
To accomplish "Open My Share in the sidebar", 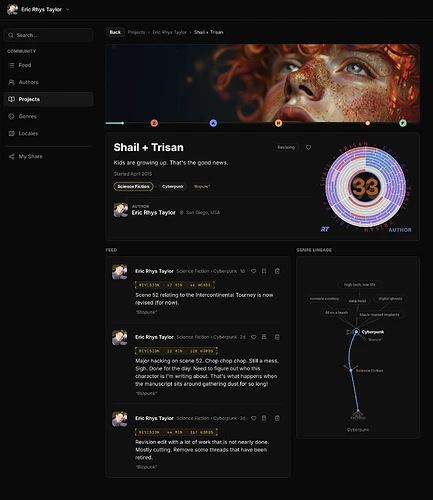I will pos(49,156).
